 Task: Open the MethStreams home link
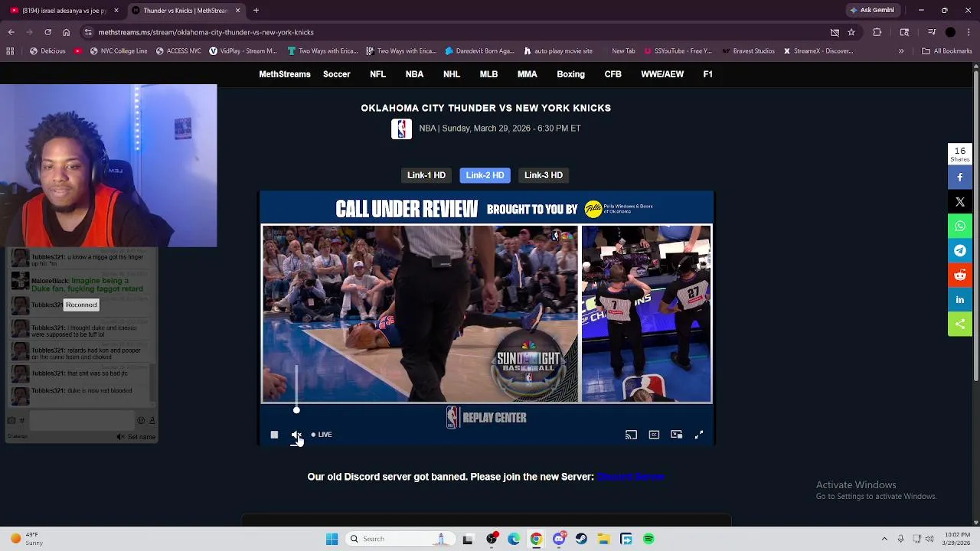(285, 74)
